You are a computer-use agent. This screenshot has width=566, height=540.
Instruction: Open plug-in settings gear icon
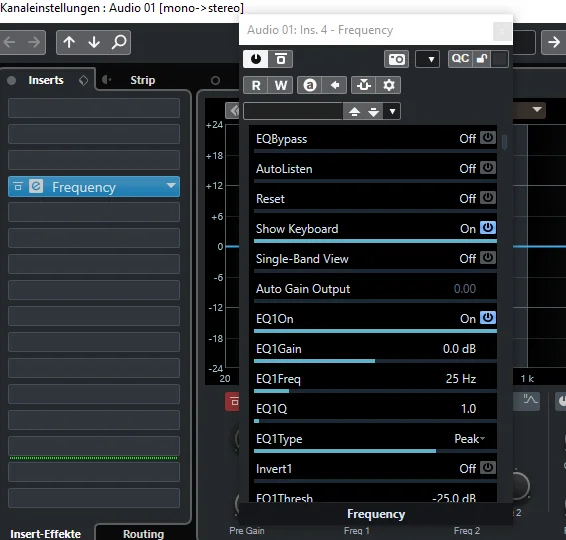pyautogui.click(x=389, y=85)
